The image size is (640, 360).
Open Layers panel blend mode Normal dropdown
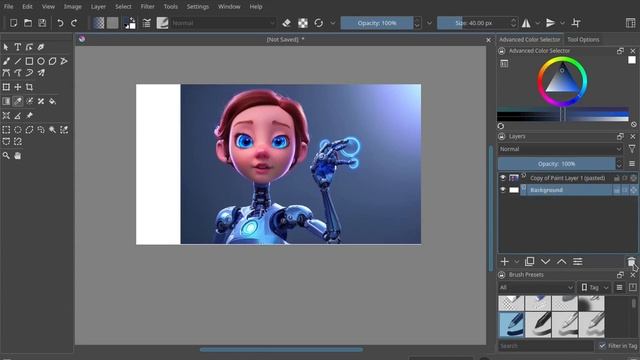click(560, 149)
